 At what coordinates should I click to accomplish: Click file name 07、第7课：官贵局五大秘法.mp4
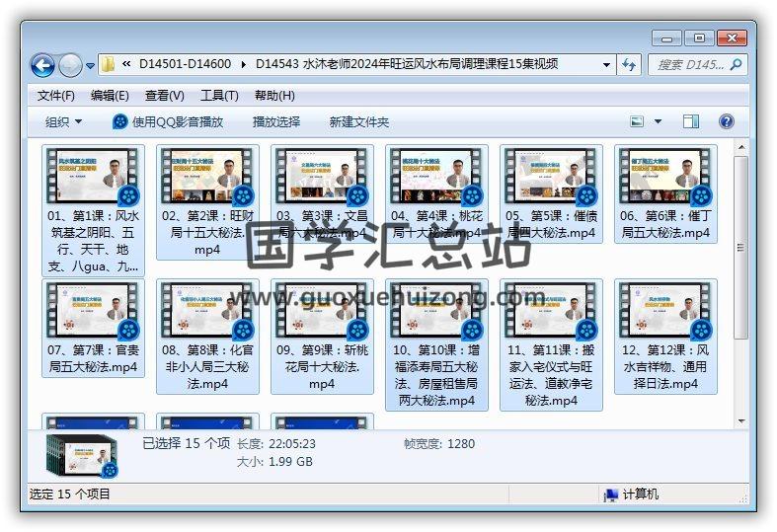point(93,358)
